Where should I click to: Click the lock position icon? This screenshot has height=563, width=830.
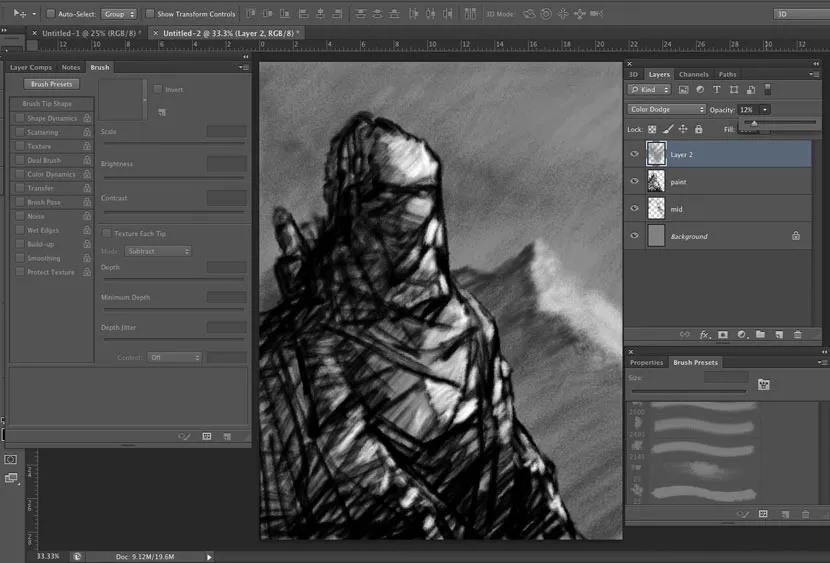coord(683,129)
